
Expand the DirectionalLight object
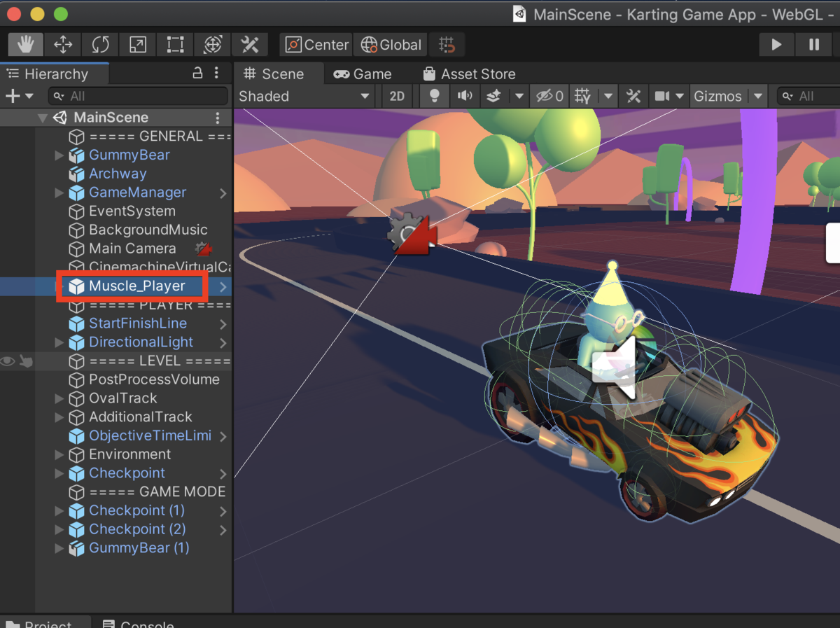[x=59, y=342]
